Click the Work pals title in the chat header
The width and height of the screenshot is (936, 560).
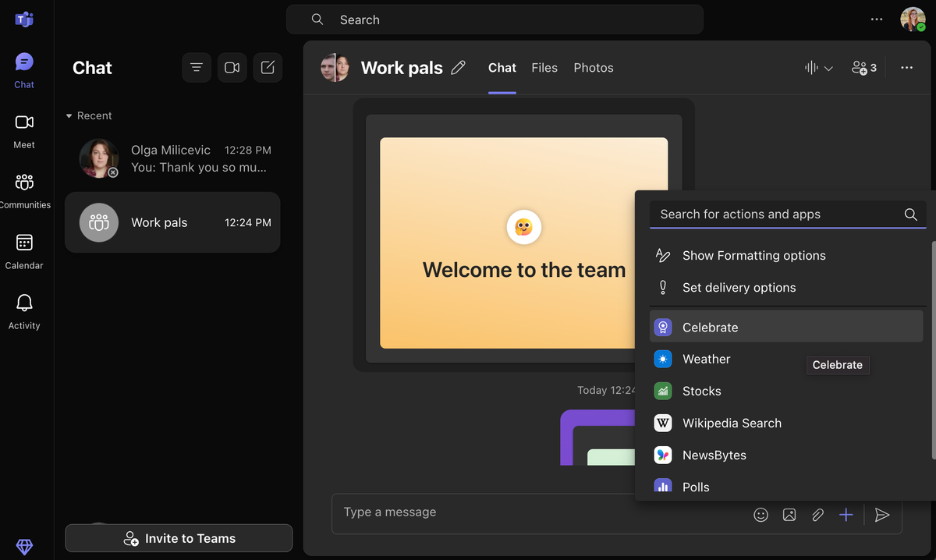click(402, 68)
